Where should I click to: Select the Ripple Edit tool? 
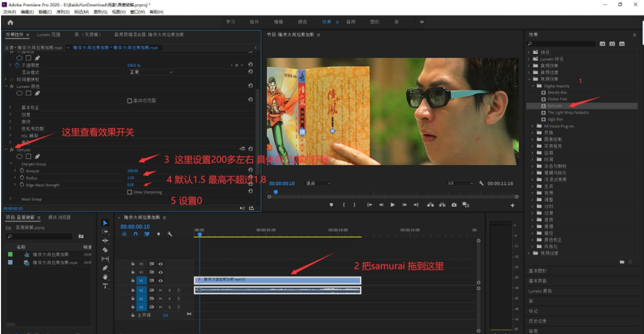coord(105,240)
